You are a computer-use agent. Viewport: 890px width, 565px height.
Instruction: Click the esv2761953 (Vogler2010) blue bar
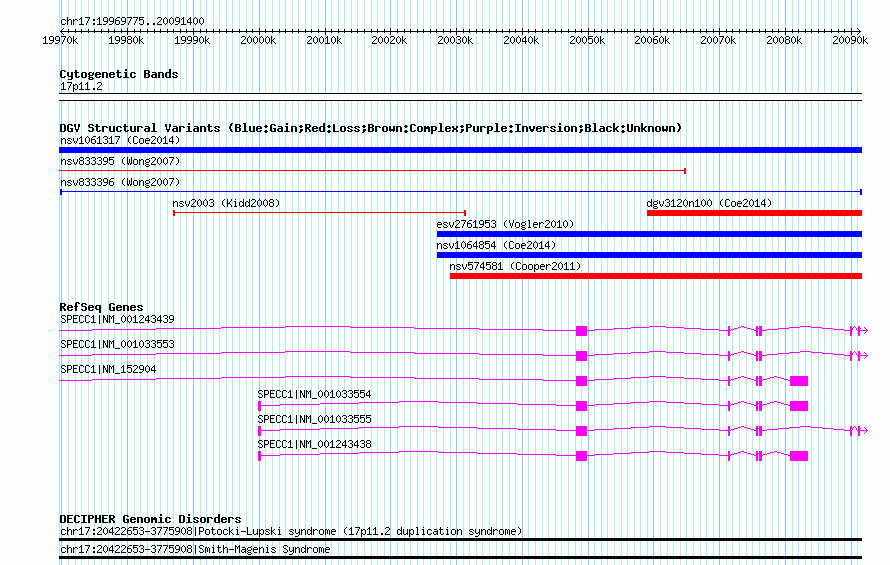(649, 234)
